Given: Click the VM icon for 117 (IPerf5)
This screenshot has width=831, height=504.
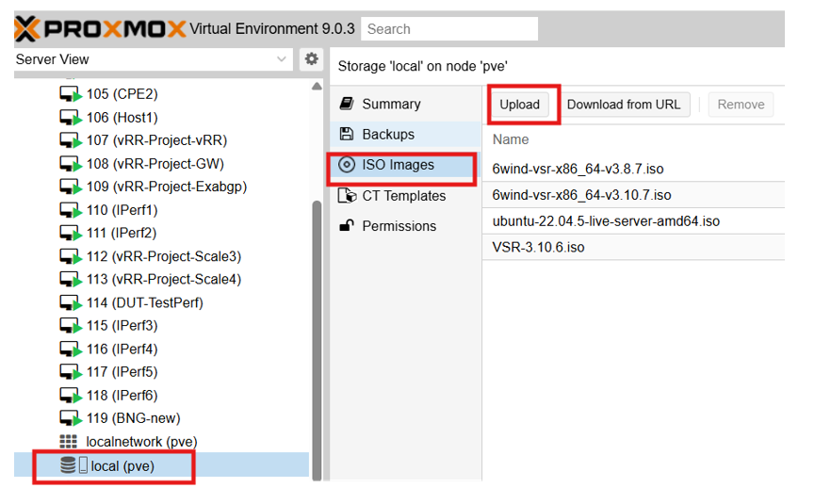Looking at the screenshot, I should (71, 372).
